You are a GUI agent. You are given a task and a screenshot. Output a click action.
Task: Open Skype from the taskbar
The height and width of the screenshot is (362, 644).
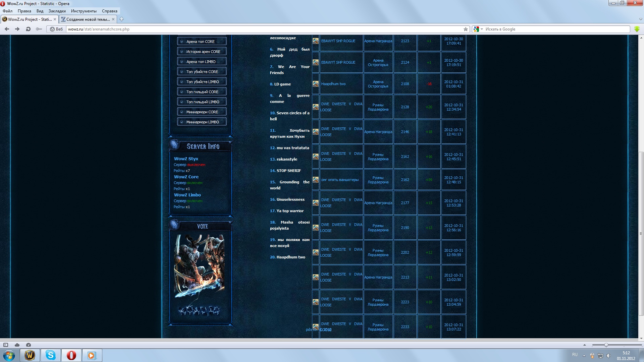click(51, 355)
